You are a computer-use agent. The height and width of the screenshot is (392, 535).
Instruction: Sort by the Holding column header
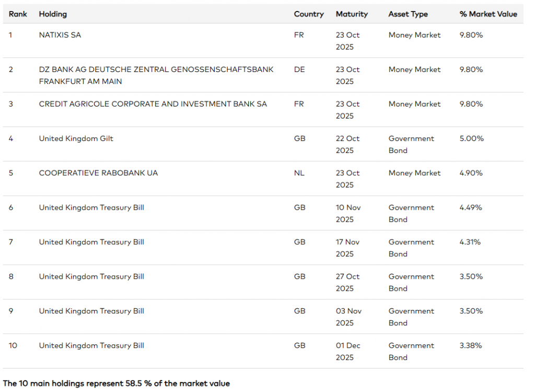click(53, 14)
